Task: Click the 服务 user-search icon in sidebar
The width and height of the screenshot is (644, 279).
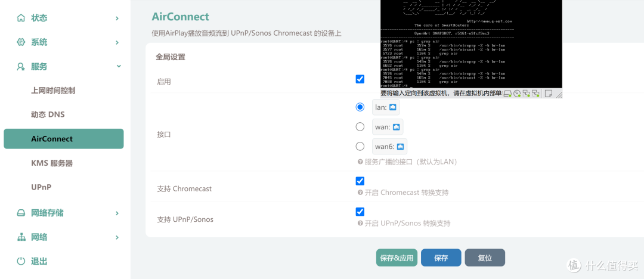Action: pyautogui.click(x=21, y=67)
